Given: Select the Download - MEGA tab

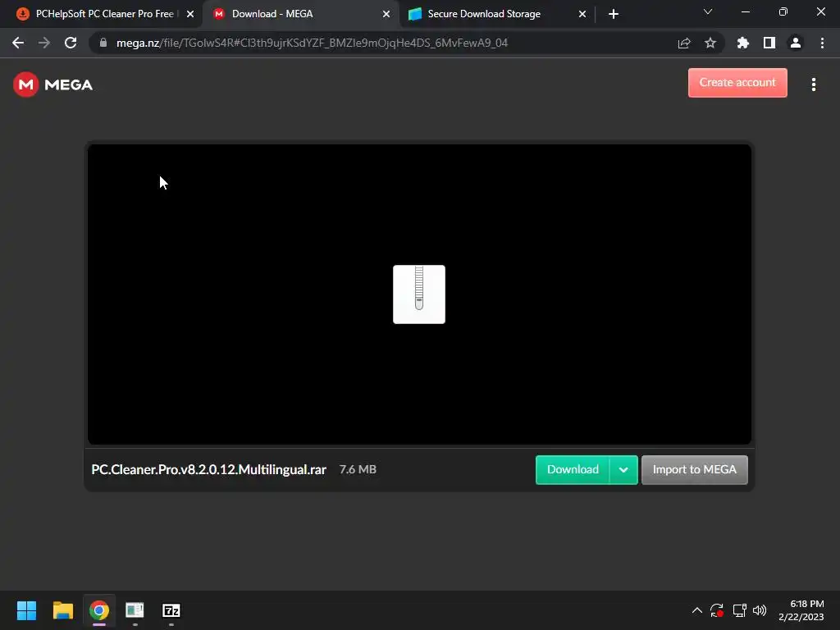Looking at the screenshot, I should pos(300,14).
